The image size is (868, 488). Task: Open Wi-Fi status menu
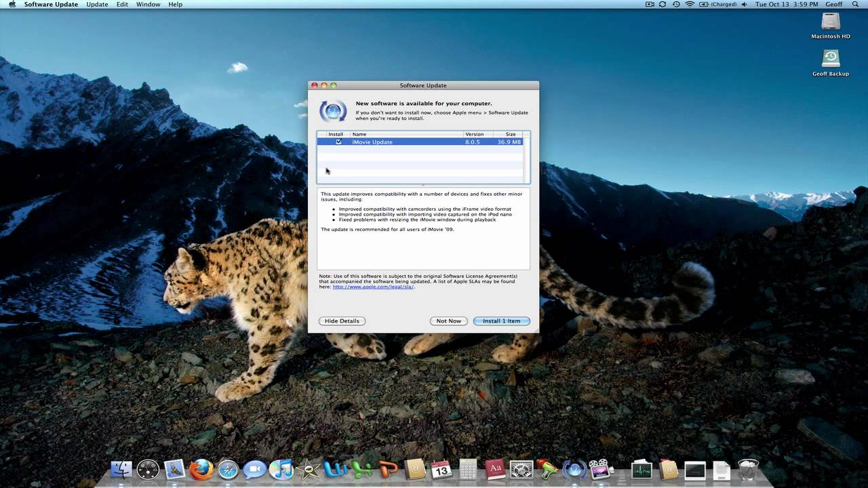pos(690,4)
